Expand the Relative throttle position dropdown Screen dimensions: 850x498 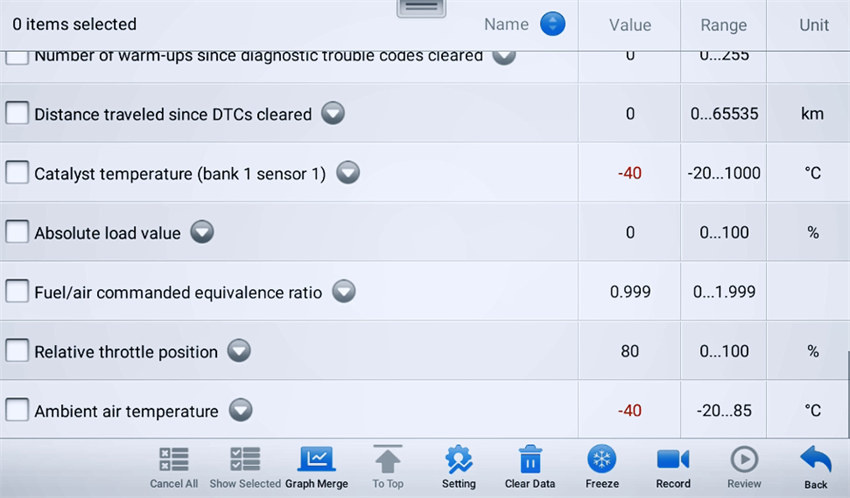coord(239,351)
